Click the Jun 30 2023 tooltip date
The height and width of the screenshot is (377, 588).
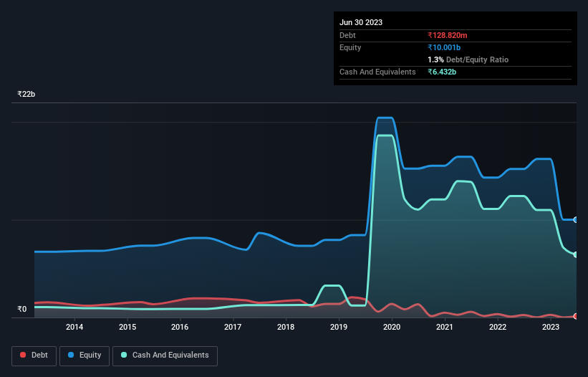pyautogui.click(x=361, y=22)
